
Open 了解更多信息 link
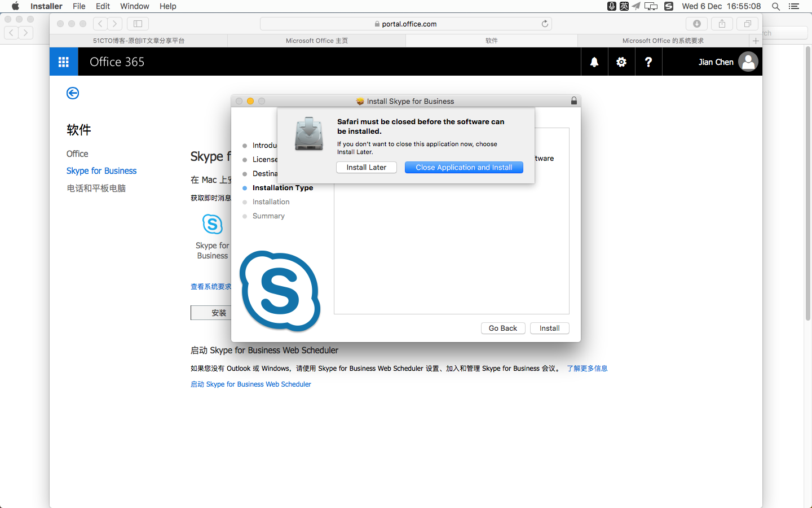[587, 368]
